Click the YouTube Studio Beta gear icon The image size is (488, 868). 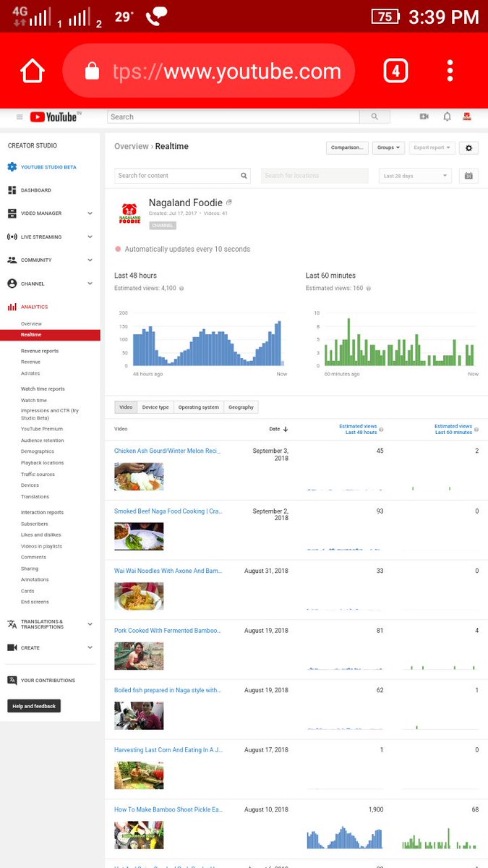coord(12,167)
